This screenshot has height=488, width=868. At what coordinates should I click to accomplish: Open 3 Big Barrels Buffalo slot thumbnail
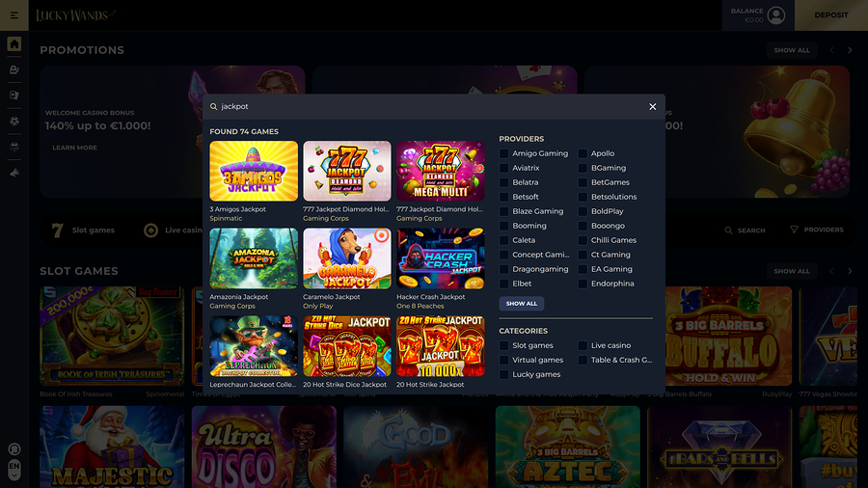pyautogui.click(x=728, y=336)
